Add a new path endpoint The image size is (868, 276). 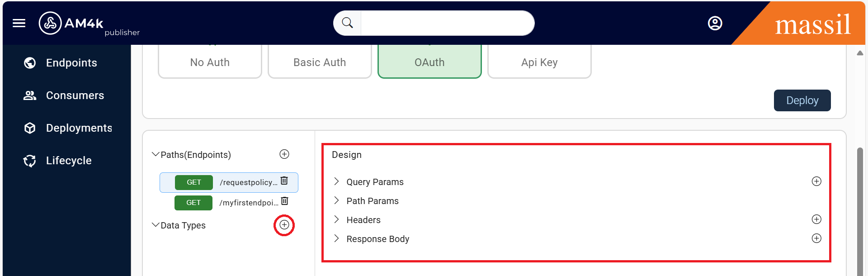point(284,154)
